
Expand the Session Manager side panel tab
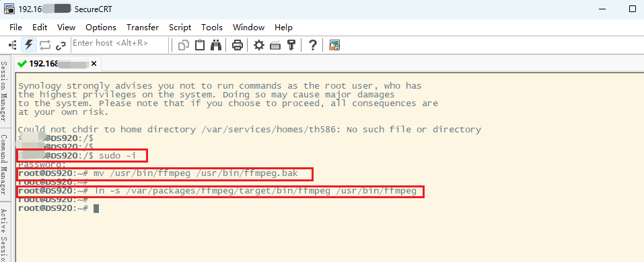point(4,91)
